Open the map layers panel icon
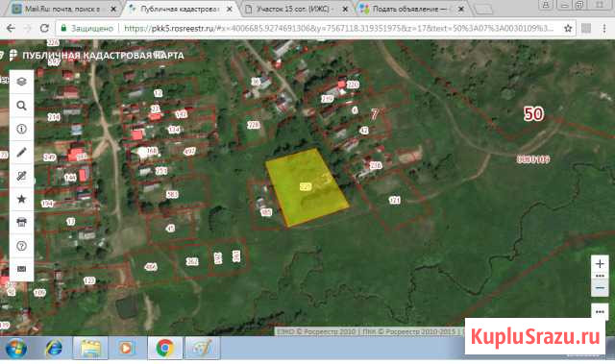 (21, 82)
